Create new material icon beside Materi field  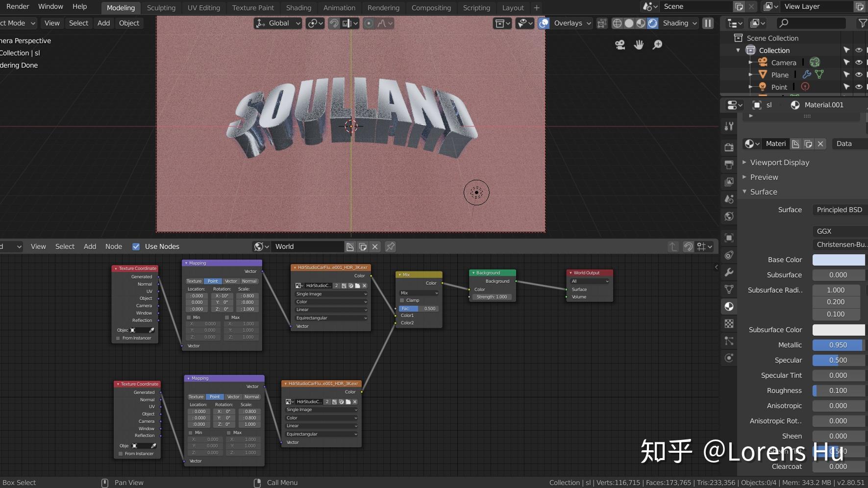pyautogui.click(x=809, y=144)
